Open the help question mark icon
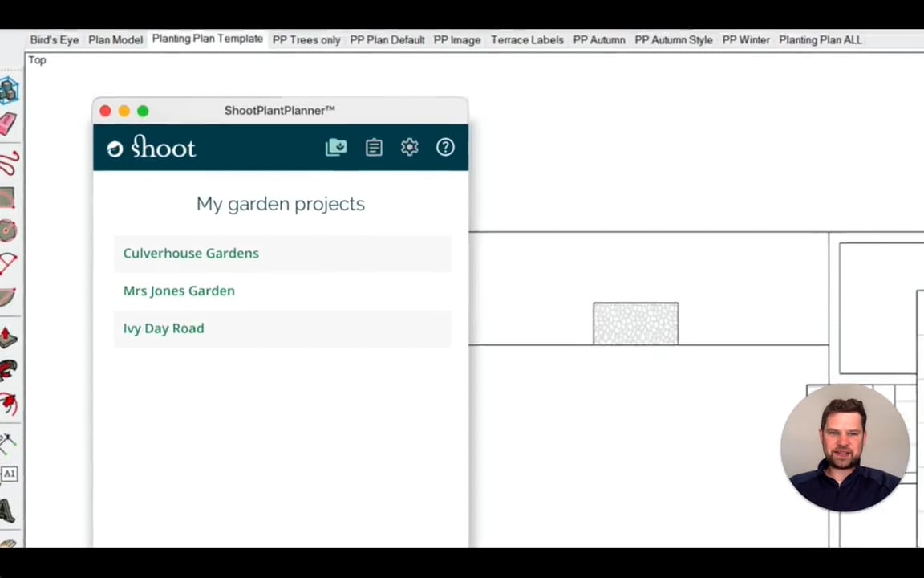 [445, 147]
